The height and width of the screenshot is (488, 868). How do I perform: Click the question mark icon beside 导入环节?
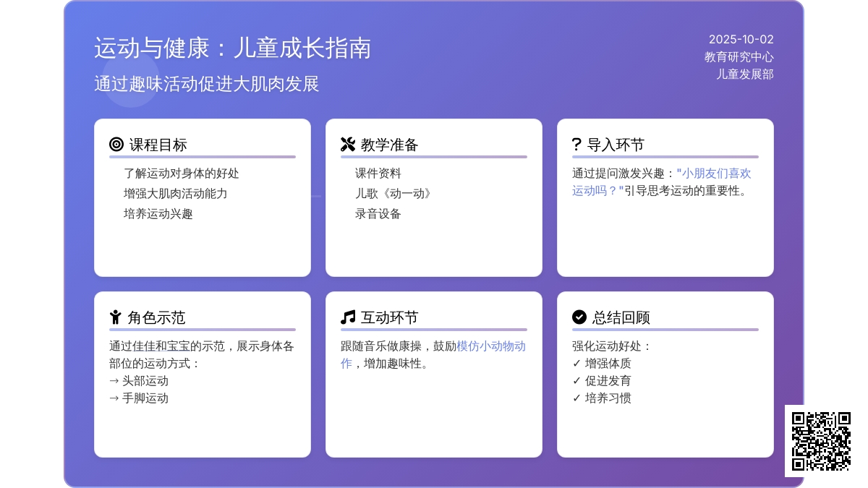(x=576, y=145)
